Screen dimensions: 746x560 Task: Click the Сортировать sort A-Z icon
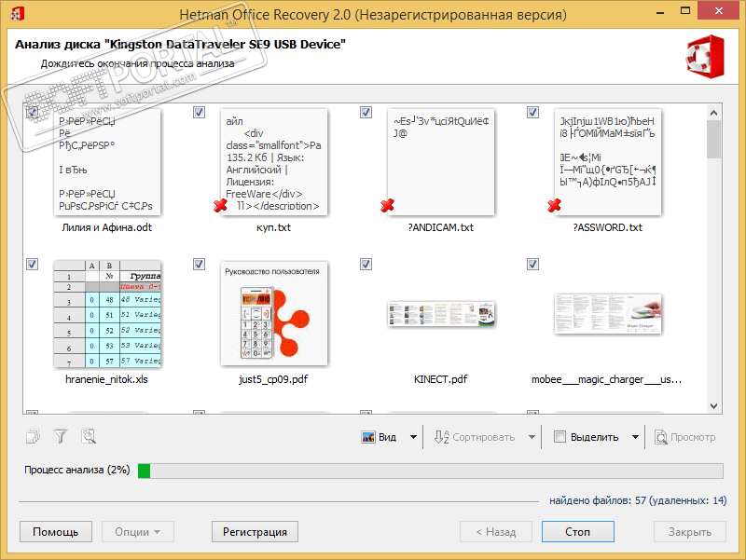click(441, 437)
